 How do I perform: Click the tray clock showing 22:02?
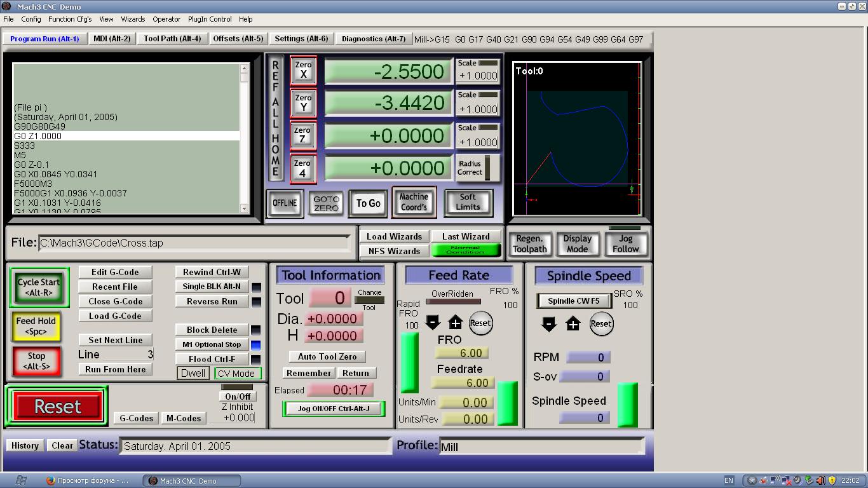850,480
